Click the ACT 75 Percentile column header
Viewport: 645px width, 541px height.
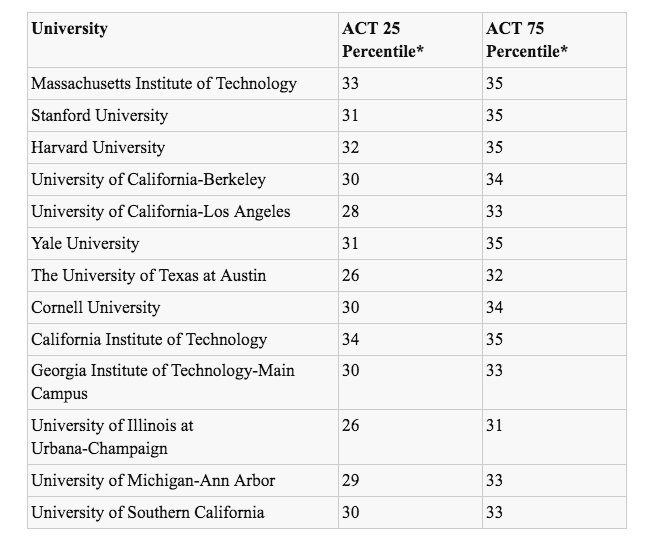point(527,40)
